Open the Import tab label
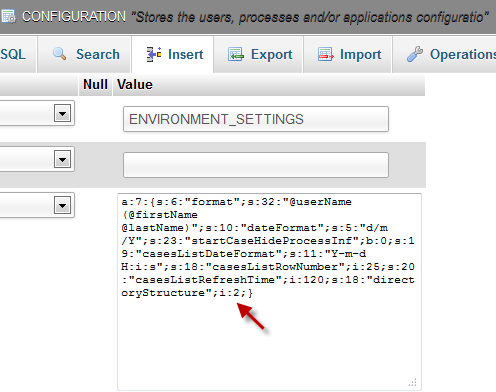The image size is (496, 392). tap(361, 54)
